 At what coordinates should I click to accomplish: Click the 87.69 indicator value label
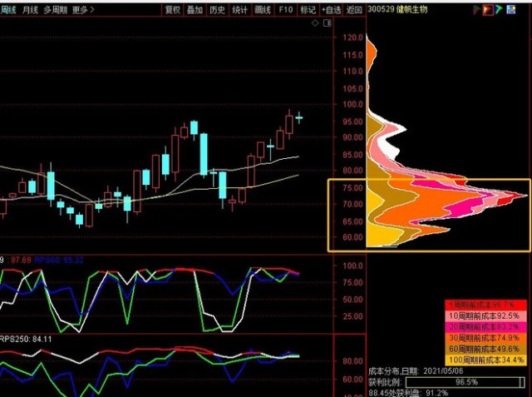click(21, 261)
